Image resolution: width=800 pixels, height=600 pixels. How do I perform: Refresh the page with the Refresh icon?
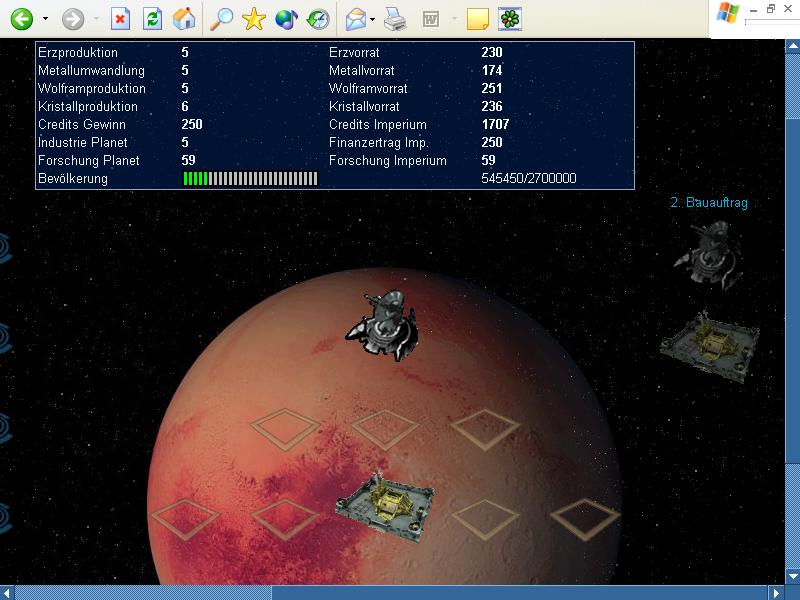(x=152, y=19)
